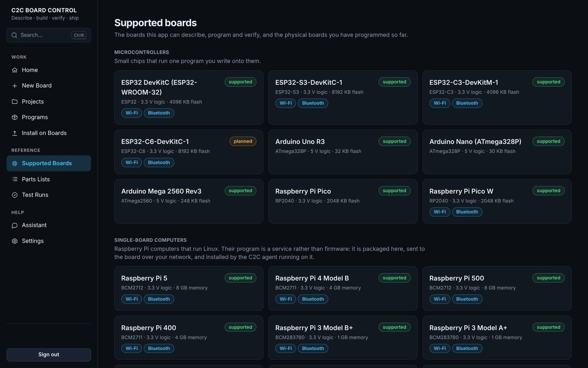Open the Arduino Nano (ATmega328P) card
This screenshot has width=588, height=368.
[x=497, y=152]
